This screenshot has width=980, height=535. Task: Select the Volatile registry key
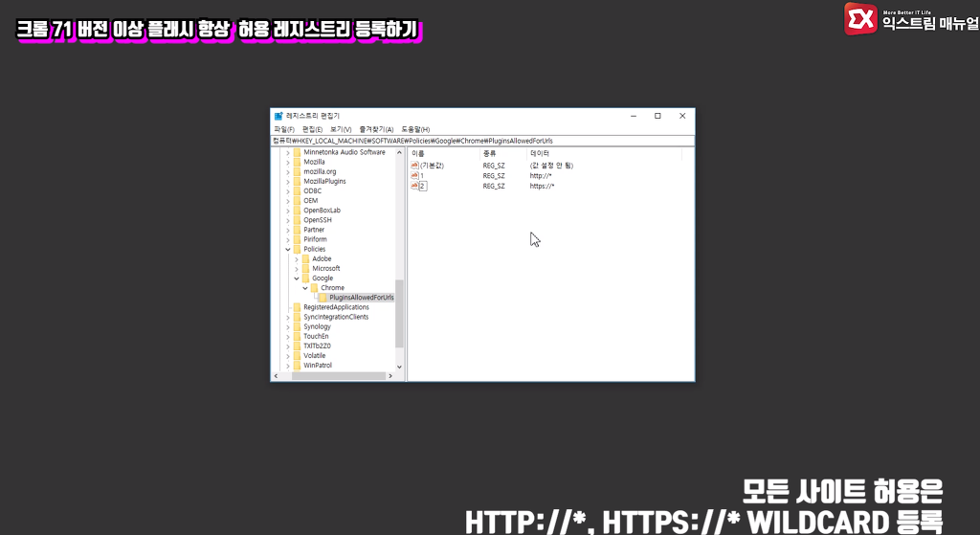click(314, 356)
